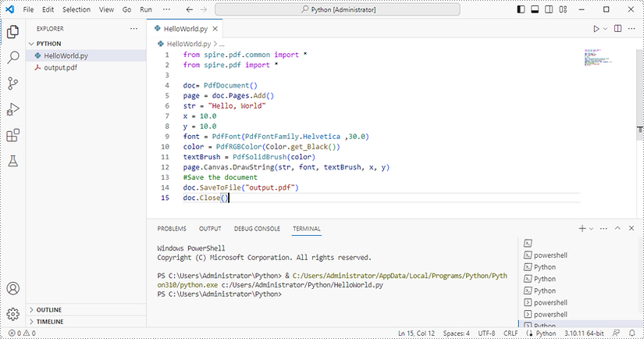Open the Testing flask view
The width and height of the screenshot is (644, 339).
click(12, 161)
